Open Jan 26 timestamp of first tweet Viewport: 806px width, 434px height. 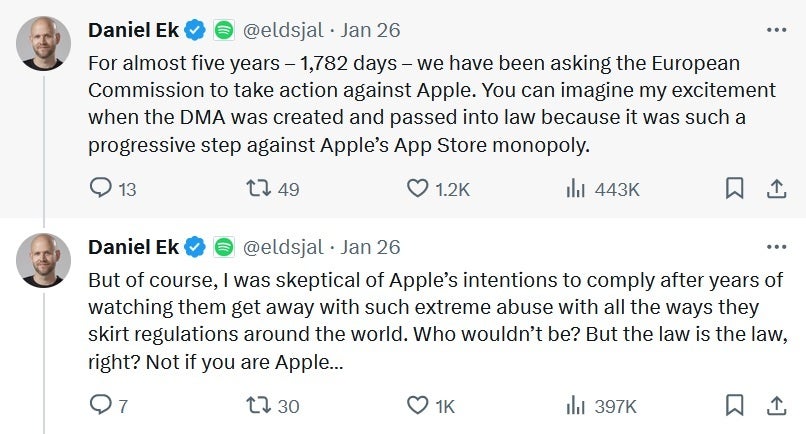tap(371, 30)
